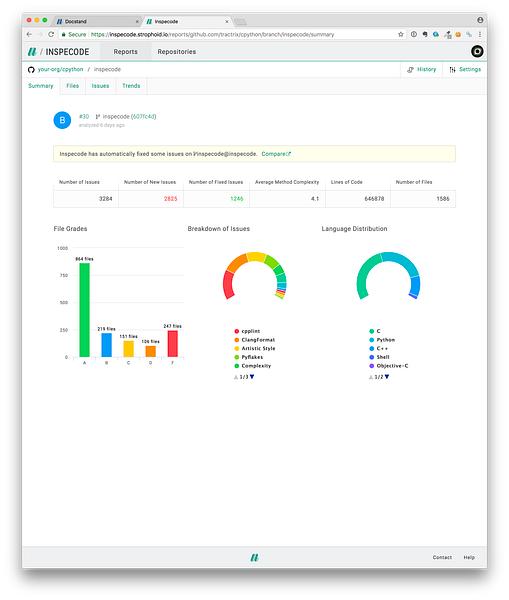Click the secure padlock icon
The image size is (509, 600).
64,34
